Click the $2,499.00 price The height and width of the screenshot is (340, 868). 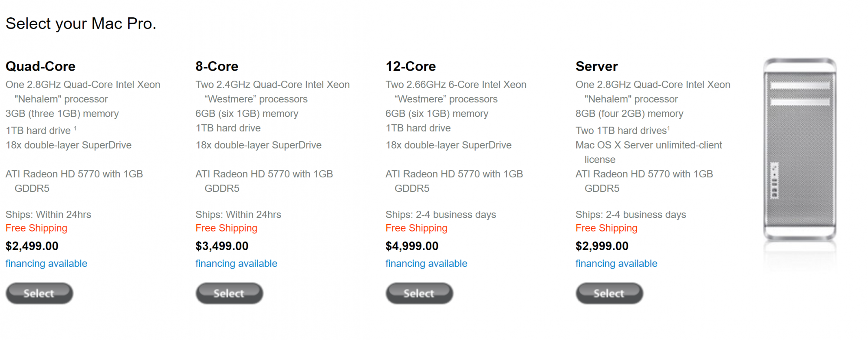tap(32, 246)
